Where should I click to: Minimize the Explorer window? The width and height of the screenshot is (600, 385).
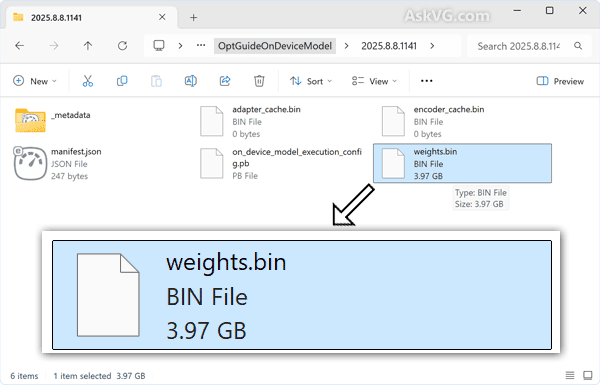(x=517, y=11)
